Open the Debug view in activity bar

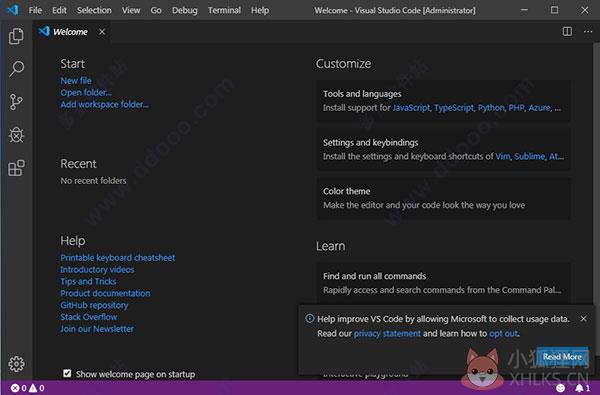click(x=16, y=135)
